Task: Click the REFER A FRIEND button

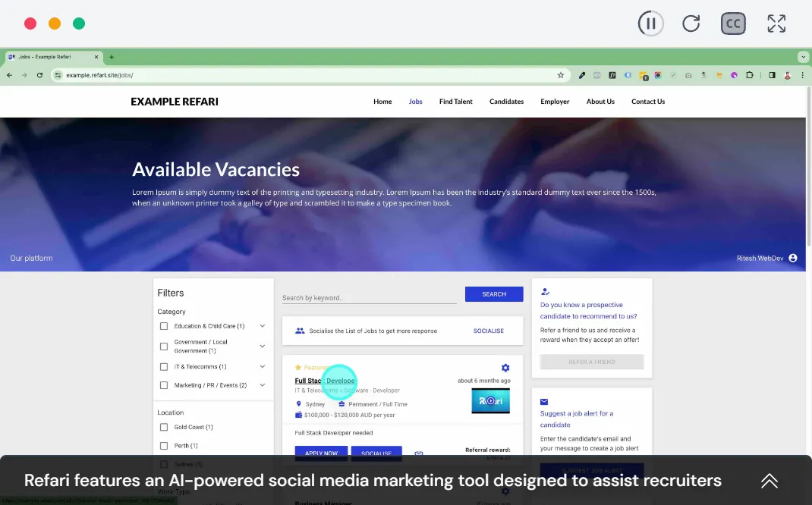Action: [592, 362]
